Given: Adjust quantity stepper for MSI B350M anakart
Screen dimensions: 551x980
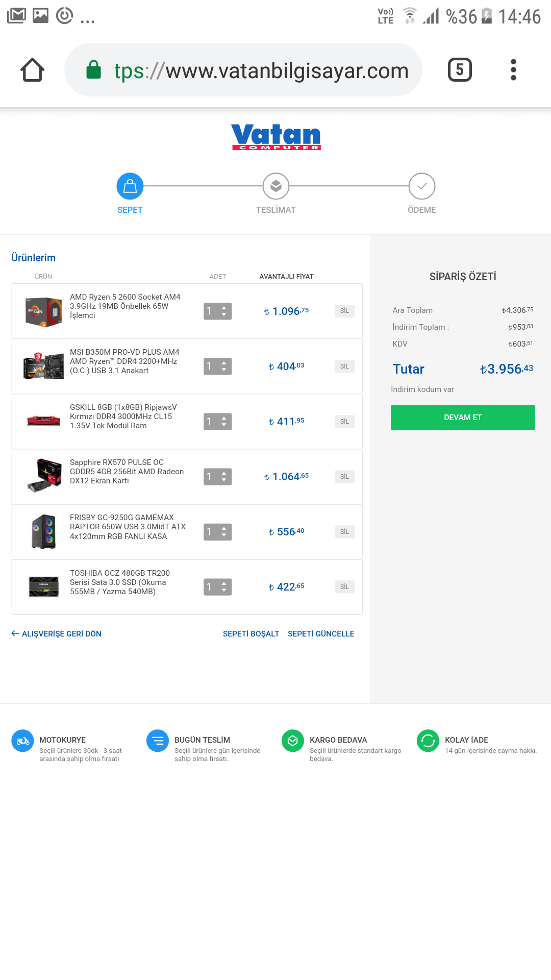Looking at the screenshot, I should (x=218, y=366).
